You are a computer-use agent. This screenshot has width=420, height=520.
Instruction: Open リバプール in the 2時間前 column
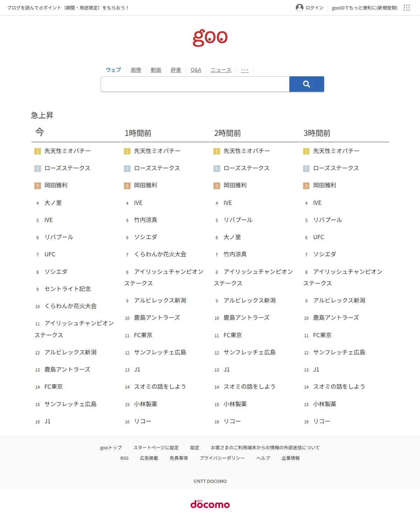tap(238, 220)
